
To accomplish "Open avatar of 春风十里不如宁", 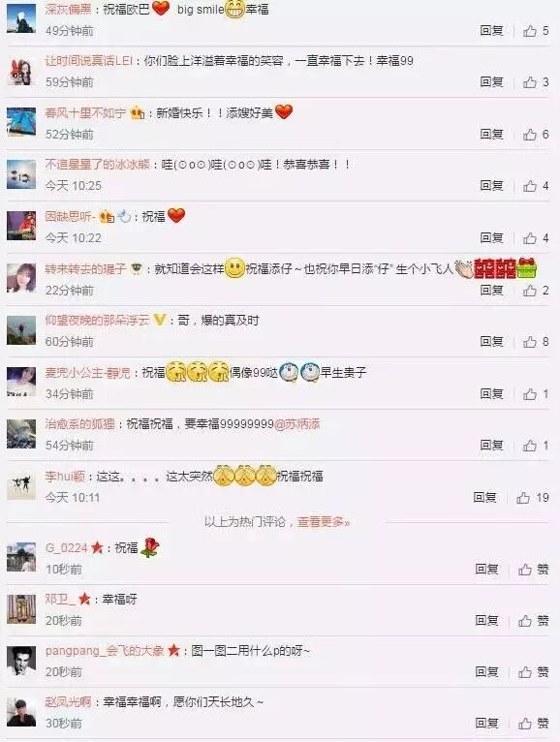I will coord(21,122).
